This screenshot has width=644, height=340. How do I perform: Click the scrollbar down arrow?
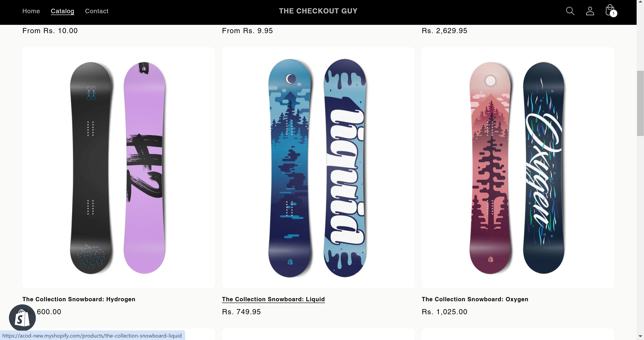pos(640,336)
